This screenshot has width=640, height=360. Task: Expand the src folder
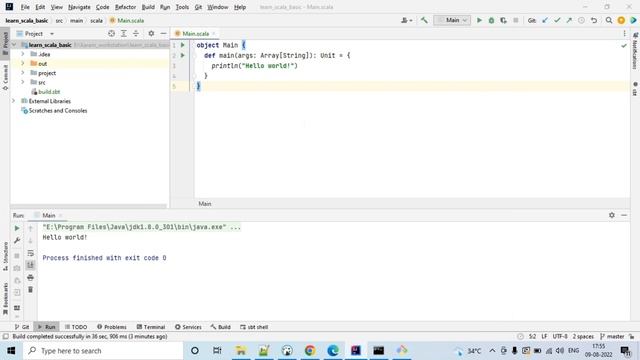[23, 82]
